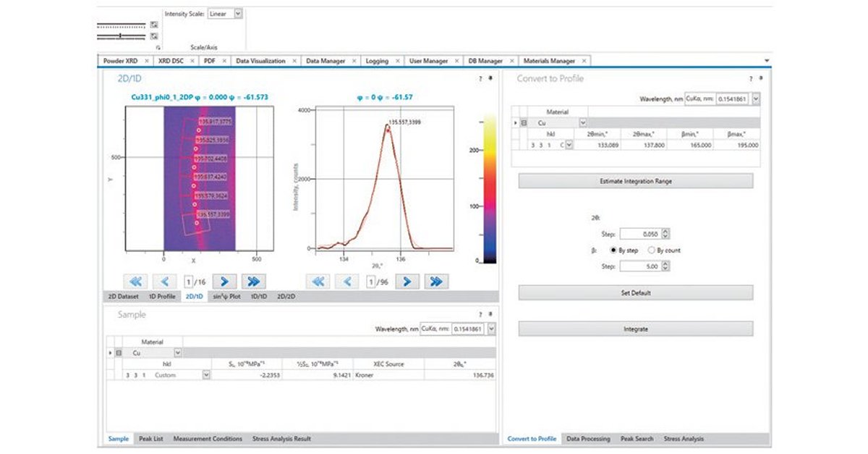Open the Cu material dropdown in Sample panel

178,353
